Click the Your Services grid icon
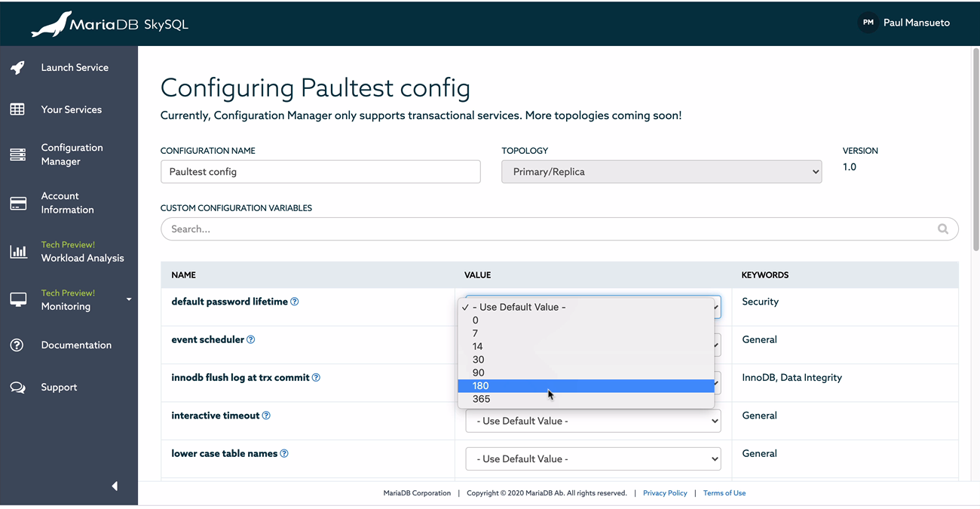 tap(17, 109)
